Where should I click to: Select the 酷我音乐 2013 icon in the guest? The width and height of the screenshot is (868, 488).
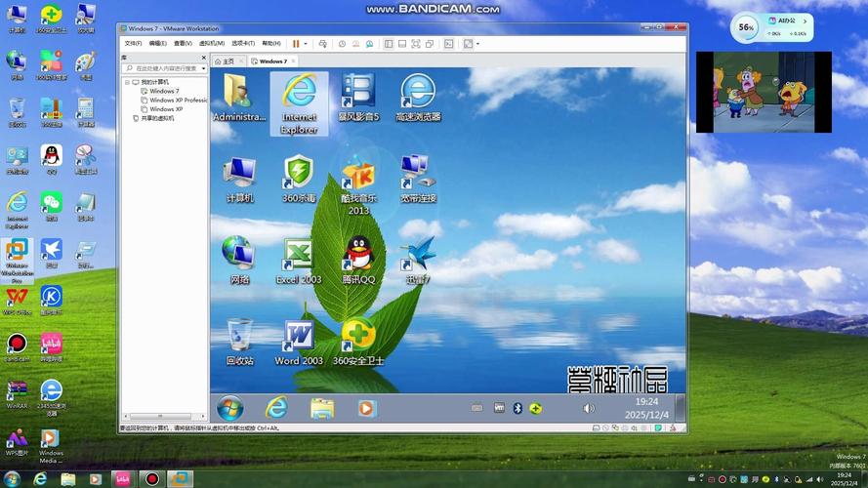point(358,184)
